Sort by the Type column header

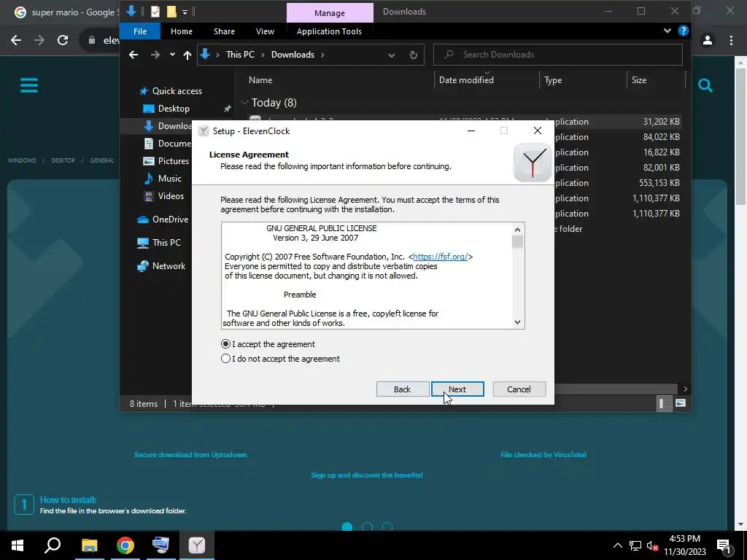tap(553, 80)
